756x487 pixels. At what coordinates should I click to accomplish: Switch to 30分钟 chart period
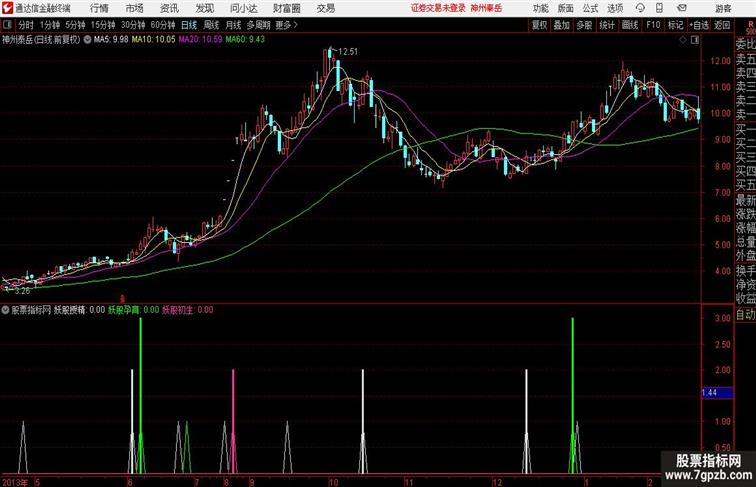[x=133, y=25]
